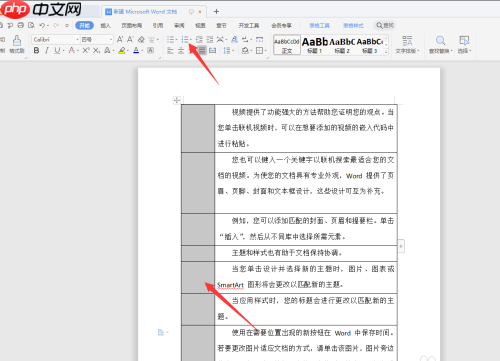Toggle paragraph marks display
Viewport: 500px width, 361px height.
point(245,39)
